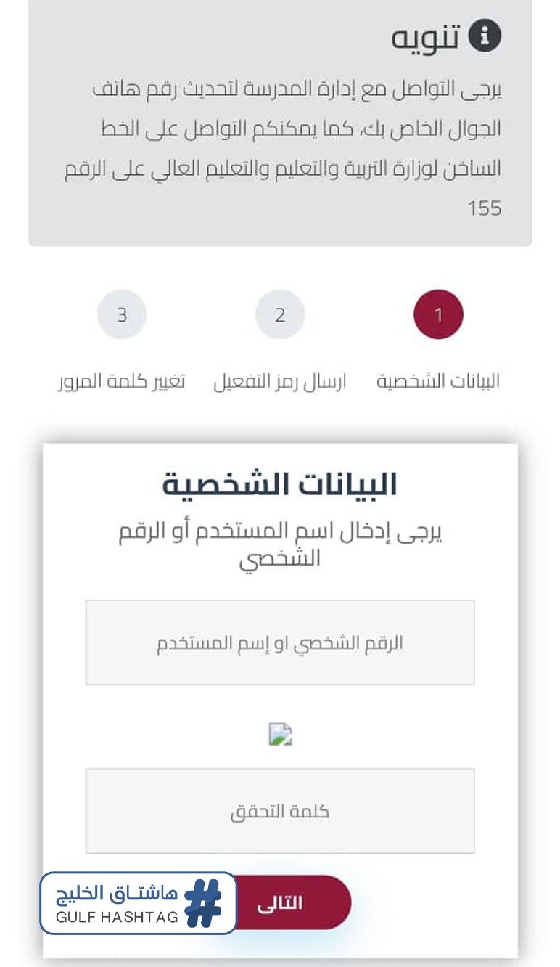Select the step 1 circle
This screenshot has height=967, width=560.
[x=438, y=314]
